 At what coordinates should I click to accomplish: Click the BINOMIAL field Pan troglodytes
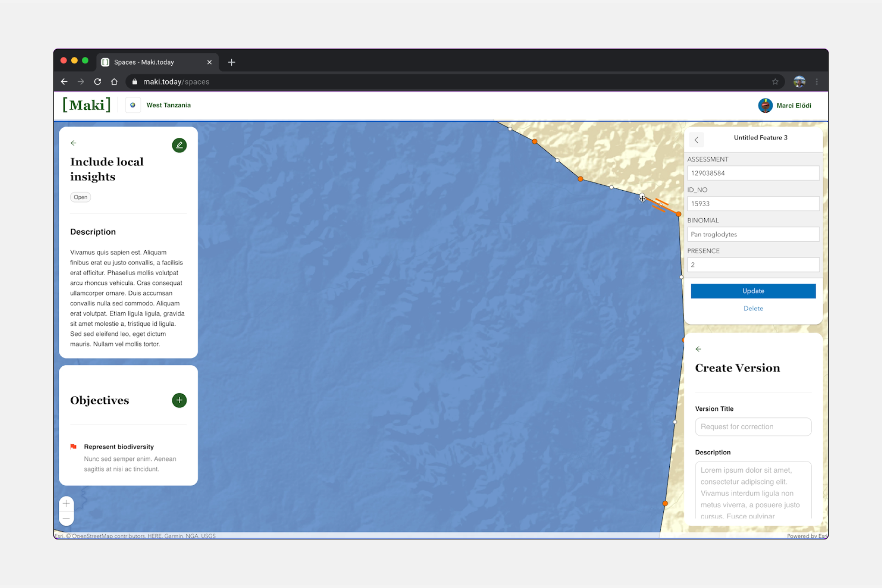coord(753,234)
